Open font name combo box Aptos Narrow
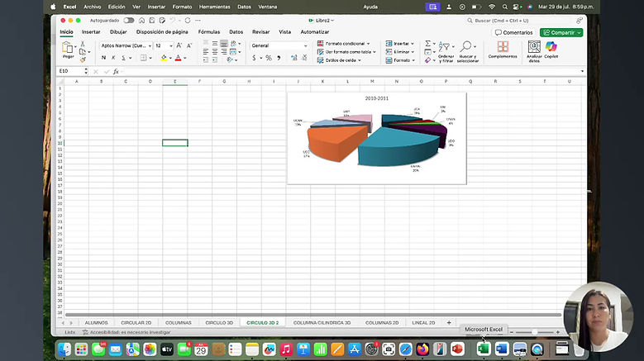Image resolution: width=644 pixels, height=361 pixels. pyautogui.click(x=126, y=45)
